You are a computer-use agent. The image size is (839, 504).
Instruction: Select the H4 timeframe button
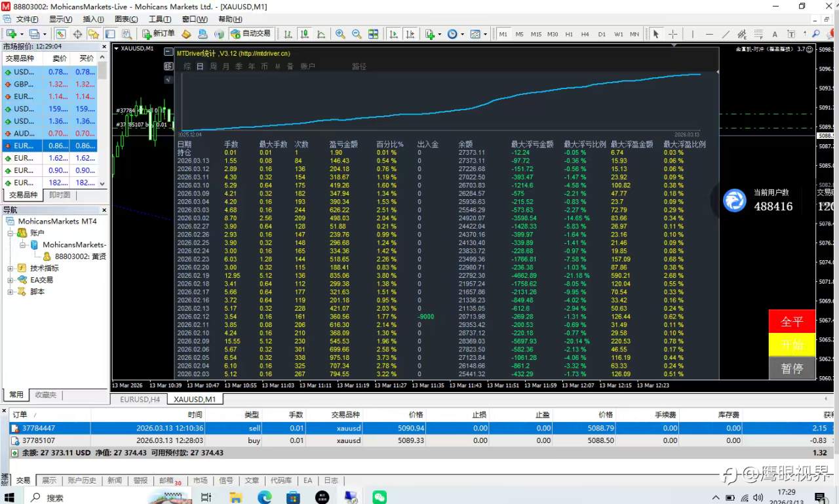click(585, 34)
